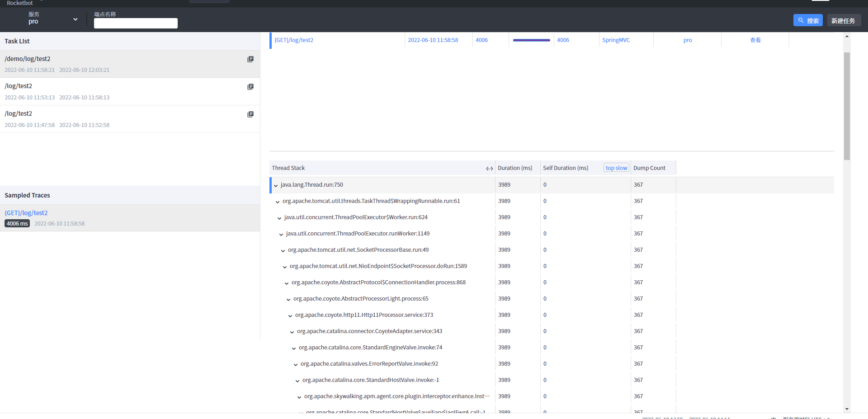
Task: Open task detail icon for /log/test2 started 11:47:58
Action: pos(250,114)
